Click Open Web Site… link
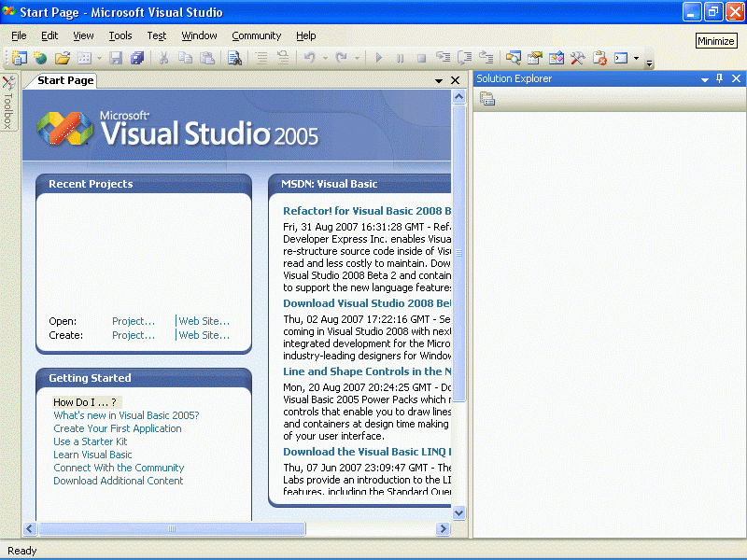 [x=204, y=321]
